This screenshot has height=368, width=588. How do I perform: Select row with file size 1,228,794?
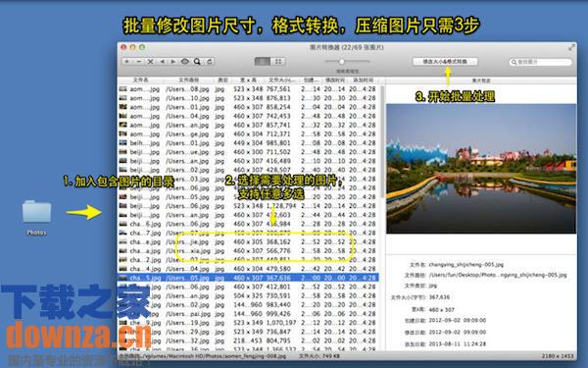point(248,206)
